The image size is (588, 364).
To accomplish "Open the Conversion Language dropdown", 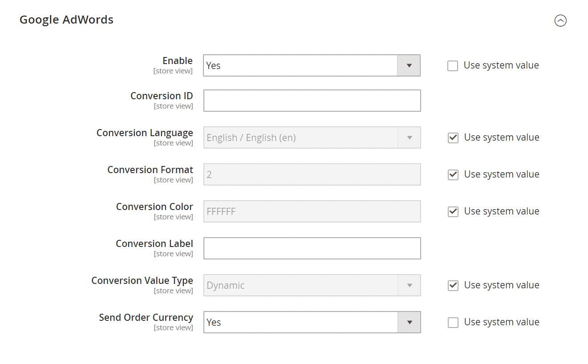I will coord(312,138).
